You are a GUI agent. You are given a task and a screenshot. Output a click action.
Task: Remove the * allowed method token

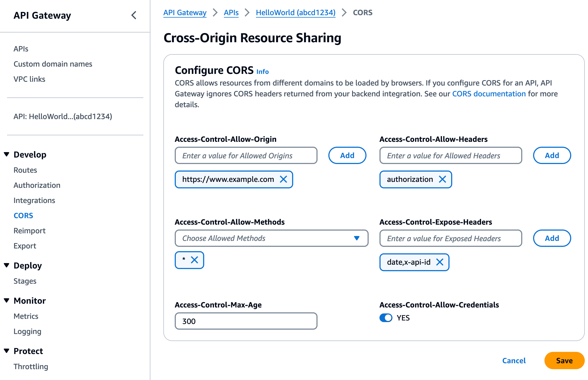tap(194, 260)
